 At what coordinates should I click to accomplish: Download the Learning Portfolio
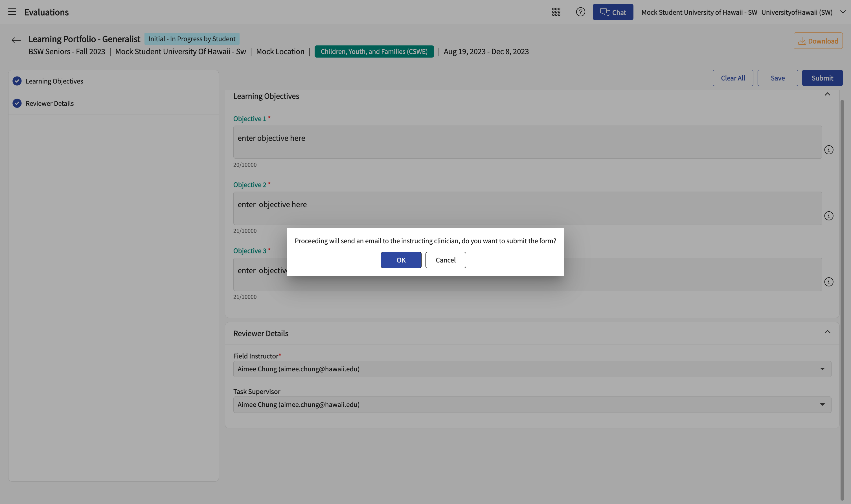click(x=818, y=41)
